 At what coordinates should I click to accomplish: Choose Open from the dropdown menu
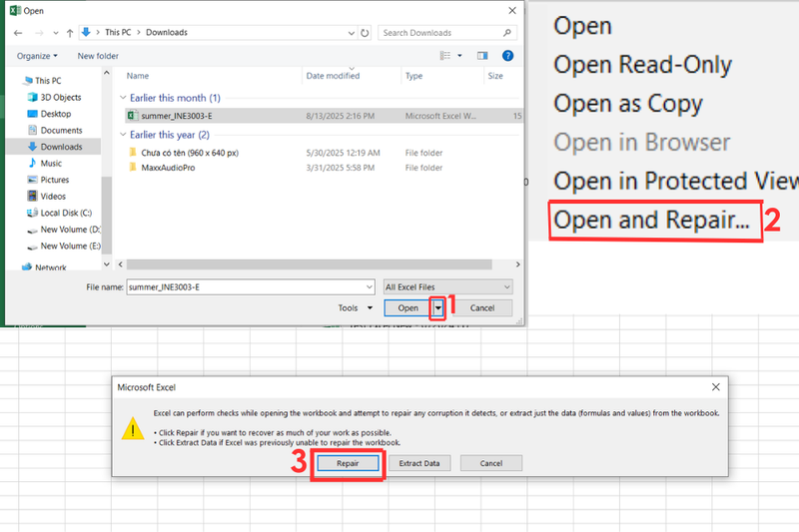(582, 26)
